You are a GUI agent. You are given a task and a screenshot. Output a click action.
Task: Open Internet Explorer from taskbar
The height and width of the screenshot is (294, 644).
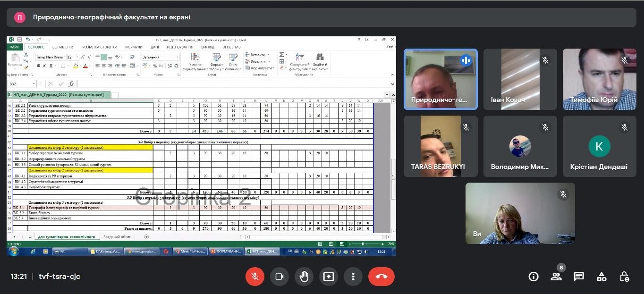tap(33, 252)
